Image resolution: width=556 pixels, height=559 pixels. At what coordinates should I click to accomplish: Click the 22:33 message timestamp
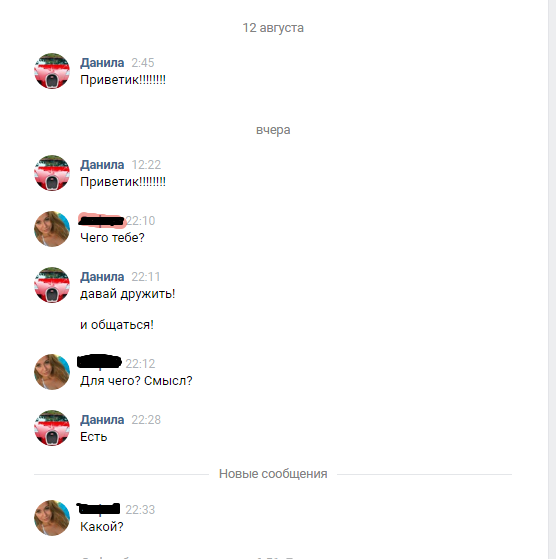pyautogui.click(x=140, y=510)
